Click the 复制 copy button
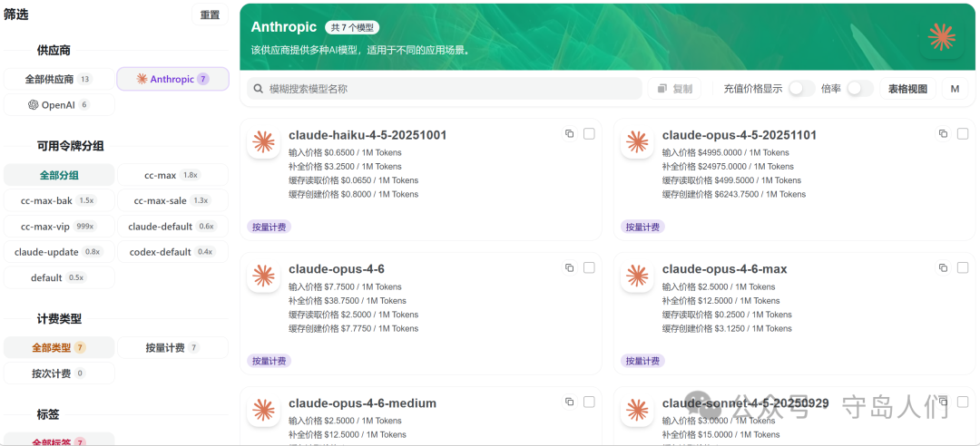The image size is (980, 446). point(674,89)
